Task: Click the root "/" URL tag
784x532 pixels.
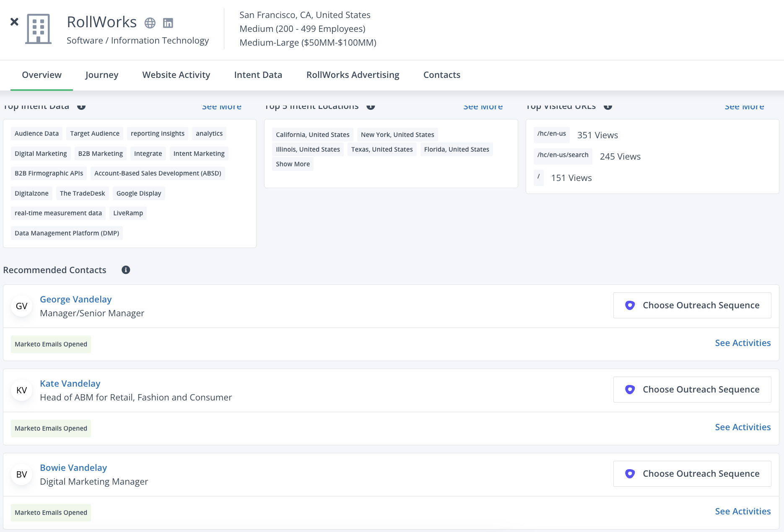Action: pyautogui.click(x=539, y=177)
